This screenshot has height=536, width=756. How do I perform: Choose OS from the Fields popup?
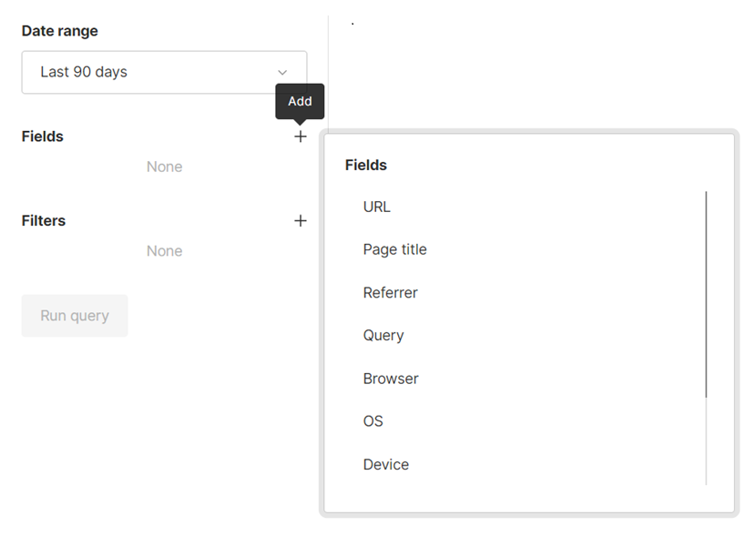[373, 421]
